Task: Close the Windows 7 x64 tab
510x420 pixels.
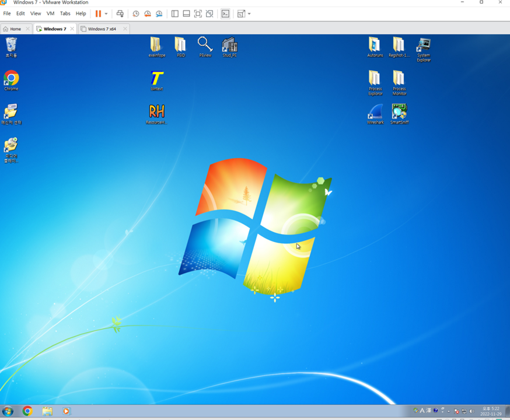Action: coord(125,29)
